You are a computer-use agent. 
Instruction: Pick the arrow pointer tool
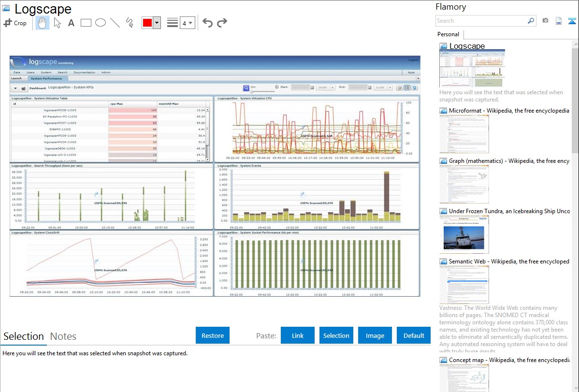tap(57, 23)
